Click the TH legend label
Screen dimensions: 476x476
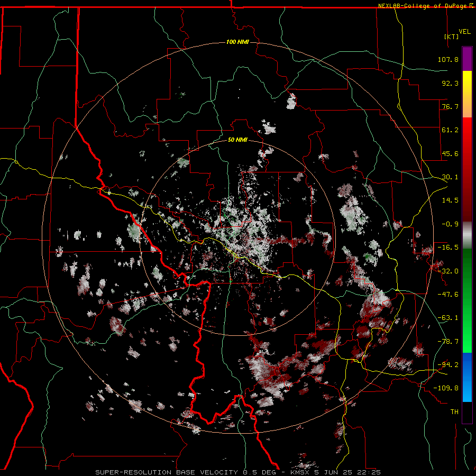click(x=454, y=412)
